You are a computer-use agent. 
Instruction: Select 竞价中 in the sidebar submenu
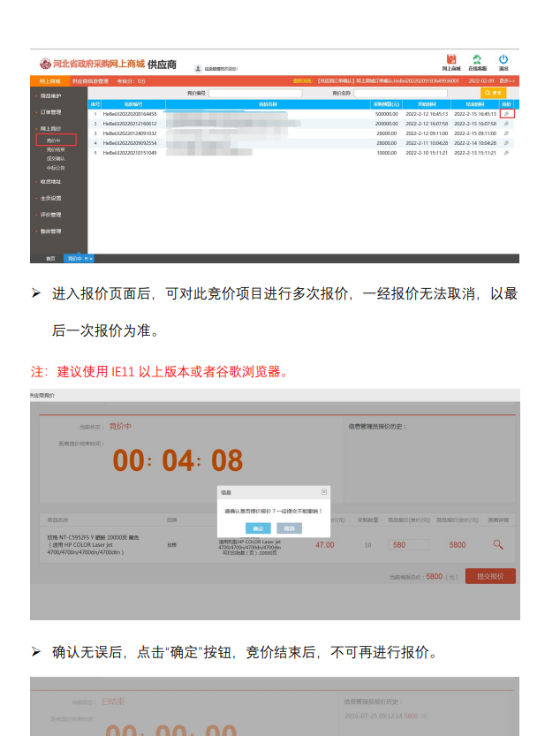coord(56,140)
